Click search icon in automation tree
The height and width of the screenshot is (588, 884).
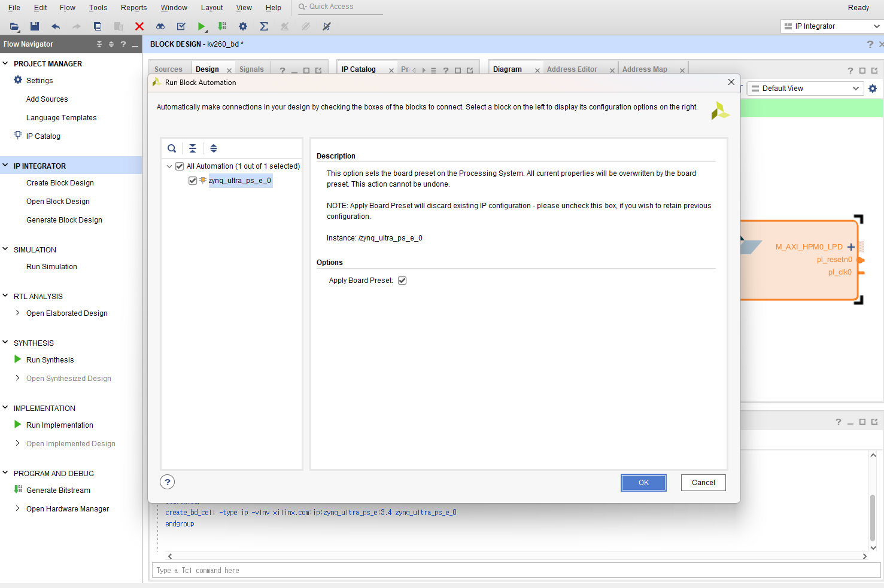coord(172,148)
